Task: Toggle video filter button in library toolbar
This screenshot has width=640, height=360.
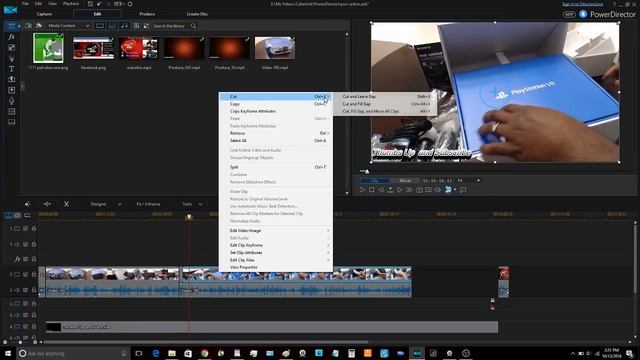Action: tap(100, 26)
